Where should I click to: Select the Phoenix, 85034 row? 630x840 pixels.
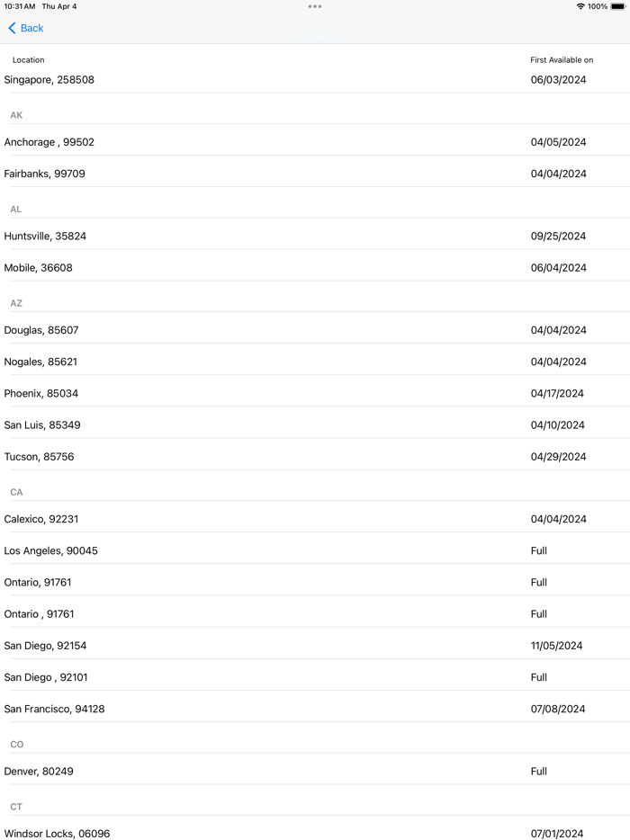(x=315, y=393)
